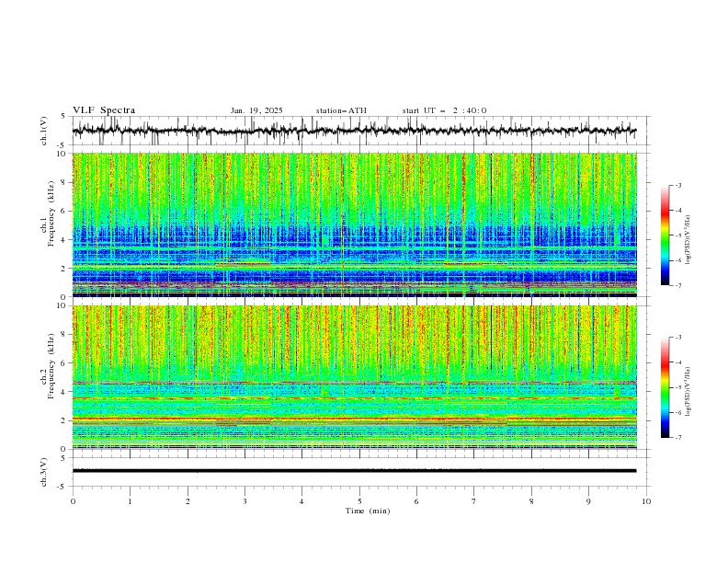Screen dimensions: 728x563
Task: Click the "-3" tick on ch.1 colorbar
Action: click(678, 185)
